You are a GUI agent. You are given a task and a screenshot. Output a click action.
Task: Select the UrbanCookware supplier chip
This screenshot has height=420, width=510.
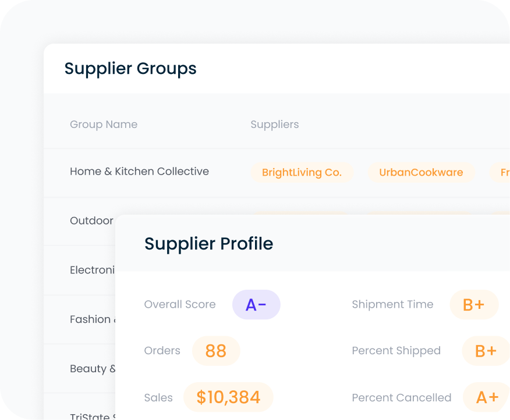coord(420,172)
